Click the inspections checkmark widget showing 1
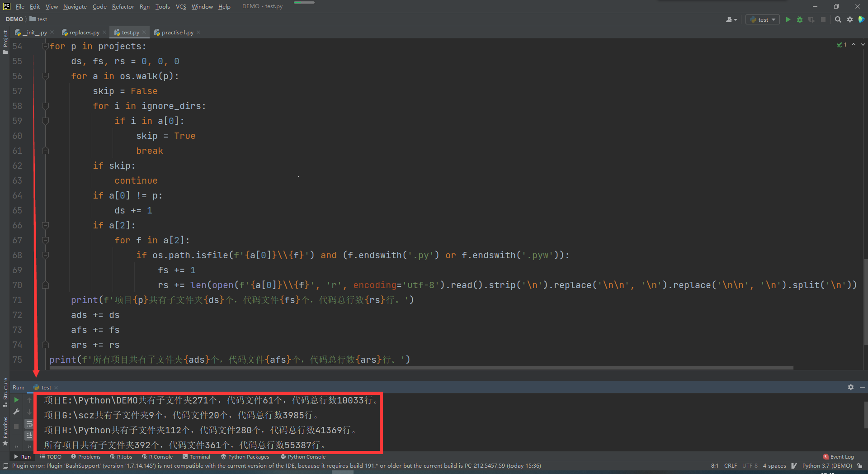Image resolution: width=868 pixels, height=474 pixels. [x=841, y=45]
